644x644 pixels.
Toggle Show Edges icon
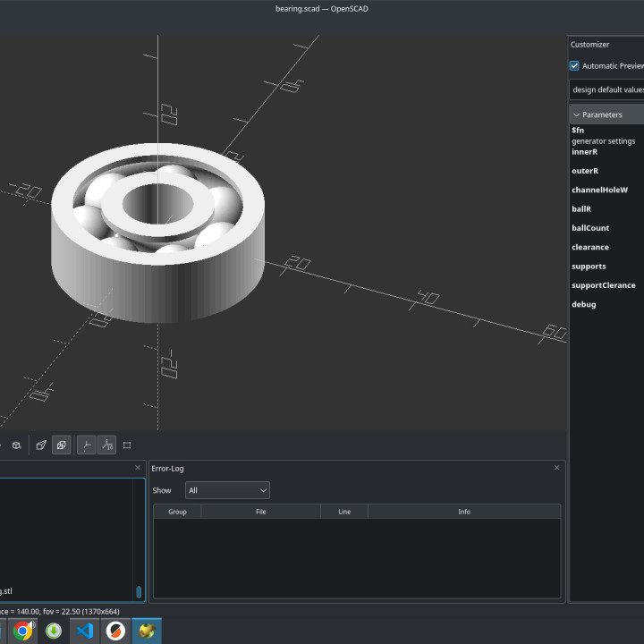point(127,445)
